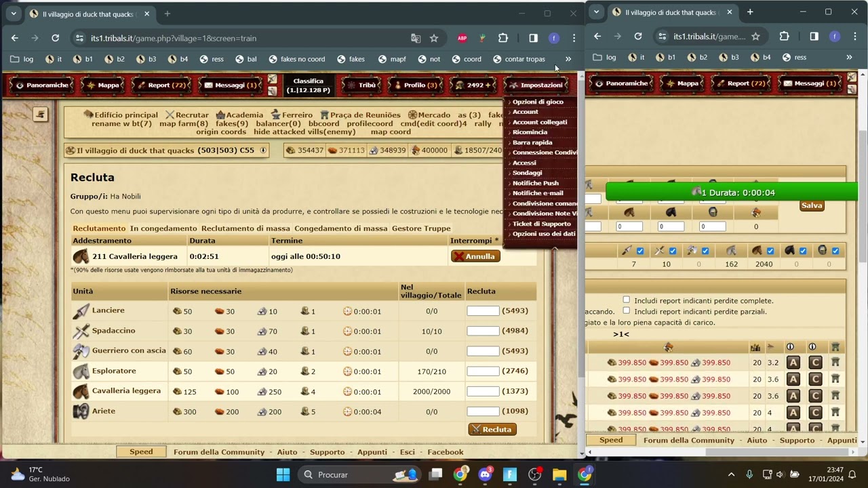Open the Ferreiro quickbar shortcut
Screen dimensions: 868x488
[x=292, y=115]
